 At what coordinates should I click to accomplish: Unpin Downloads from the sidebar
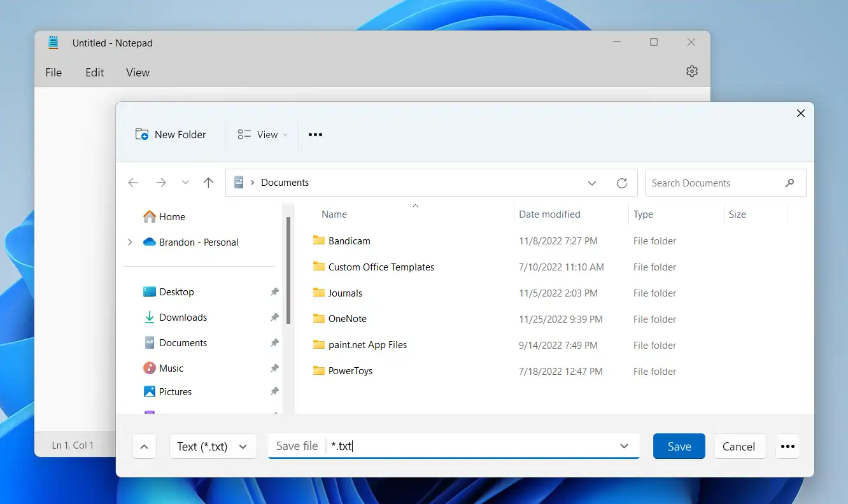coord(274,317)
